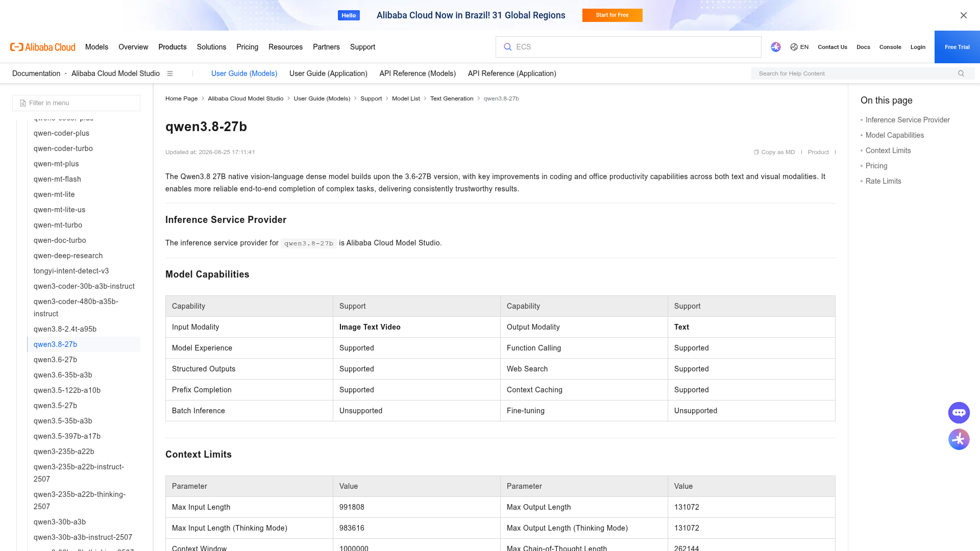Select qwen-doc-turbo in the sidebar
Screen dimensions: 980x551
pos(60,240)
